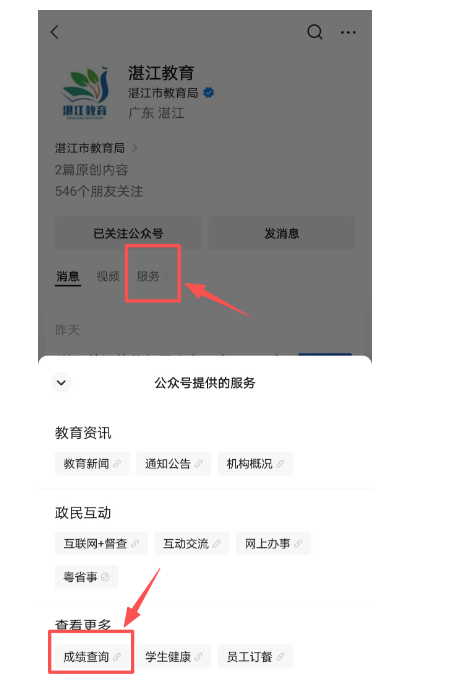Click the 已关注公众号 button
The height and width of the screenshot is (674, 454).
click(128, 233)
